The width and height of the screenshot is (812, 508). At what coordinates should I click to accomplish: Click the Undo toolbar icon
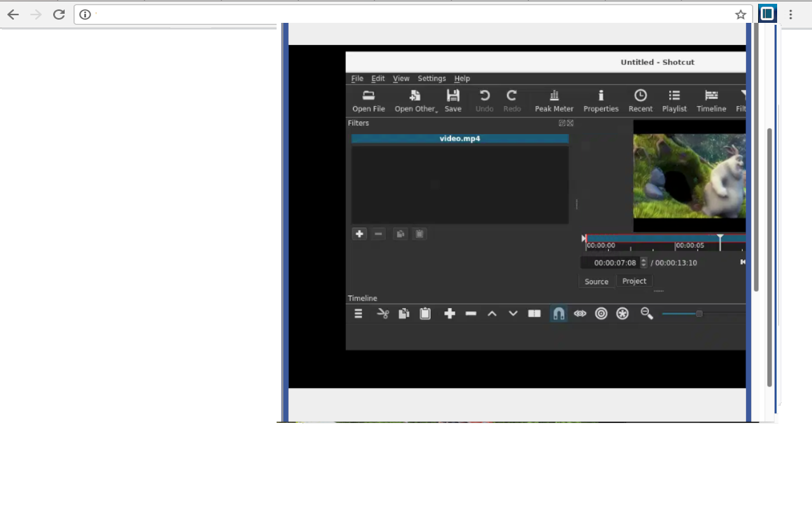coord(484,100)
